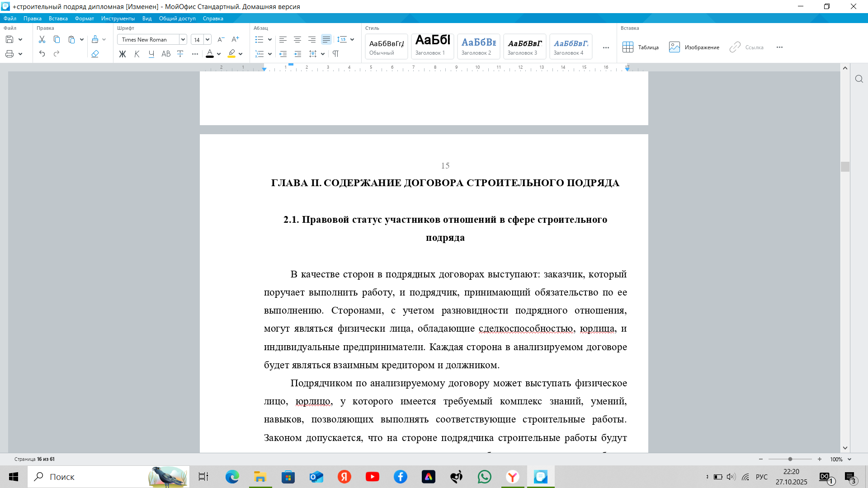Click the cut scissors icon

(x=42, y=40)
